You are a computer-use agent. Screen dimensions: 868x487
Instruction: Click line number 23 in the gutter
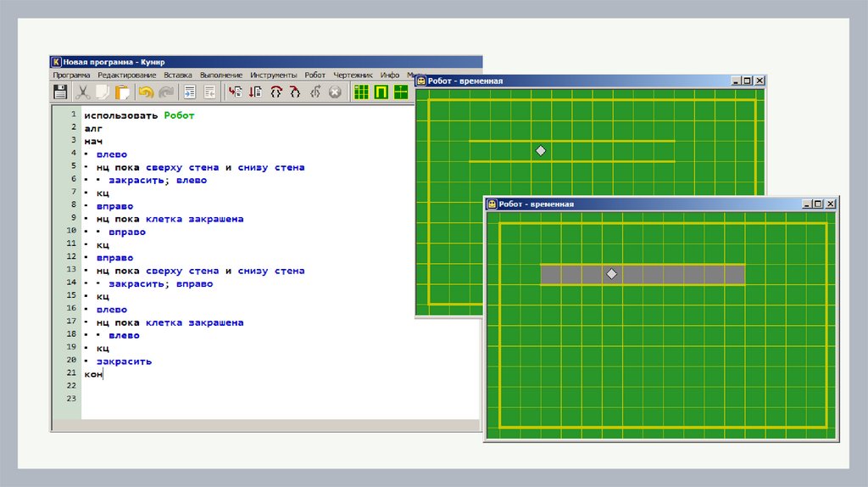click(x=71, y=399)
